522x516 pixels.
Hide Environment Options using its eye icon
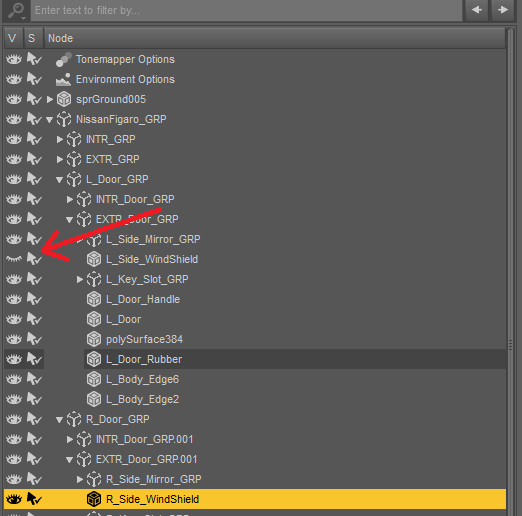click(14, 79)
